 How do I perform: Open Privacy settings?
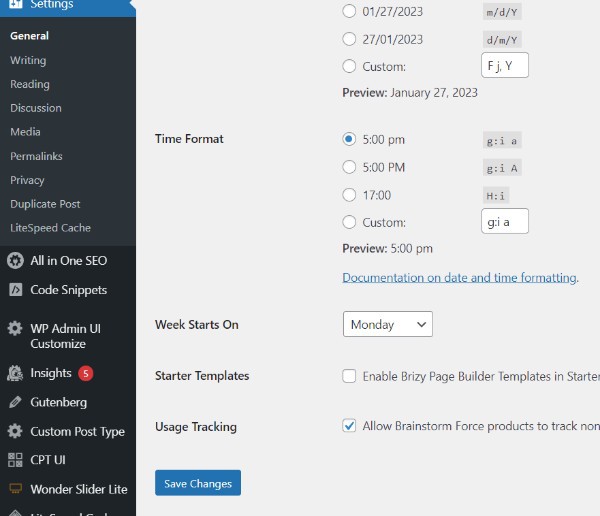27,180
